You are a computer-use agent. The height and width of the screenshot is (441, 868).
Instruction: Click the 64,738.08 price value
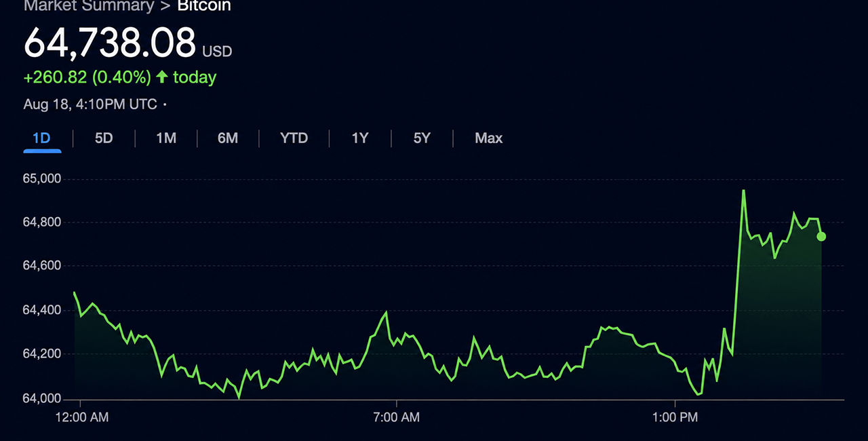pos(110,43)
